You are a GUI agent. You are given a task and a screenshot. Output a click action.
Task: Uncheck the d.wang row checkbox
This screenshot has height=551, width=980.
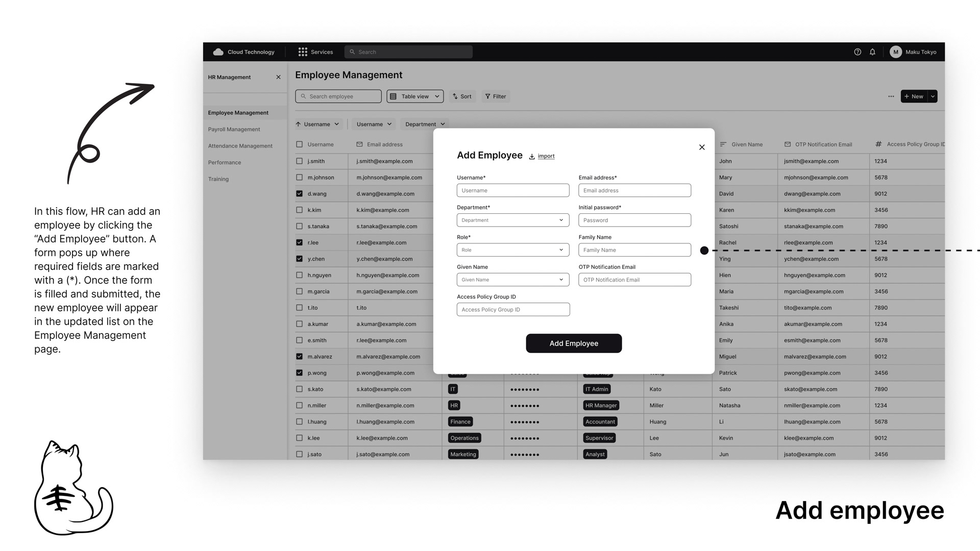[300, 194]
